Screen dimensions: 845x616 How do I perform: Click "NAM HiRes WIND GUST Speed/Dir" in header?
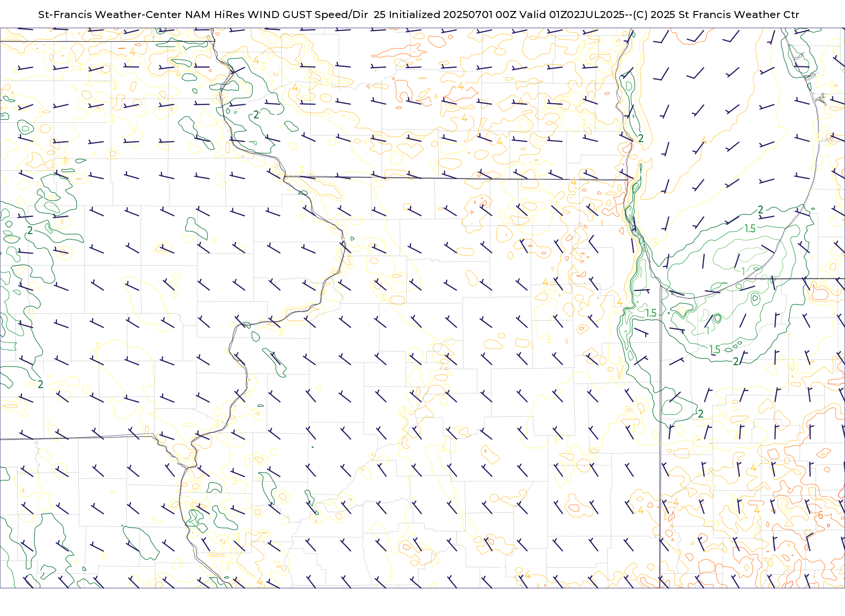(x=276, y=15)
